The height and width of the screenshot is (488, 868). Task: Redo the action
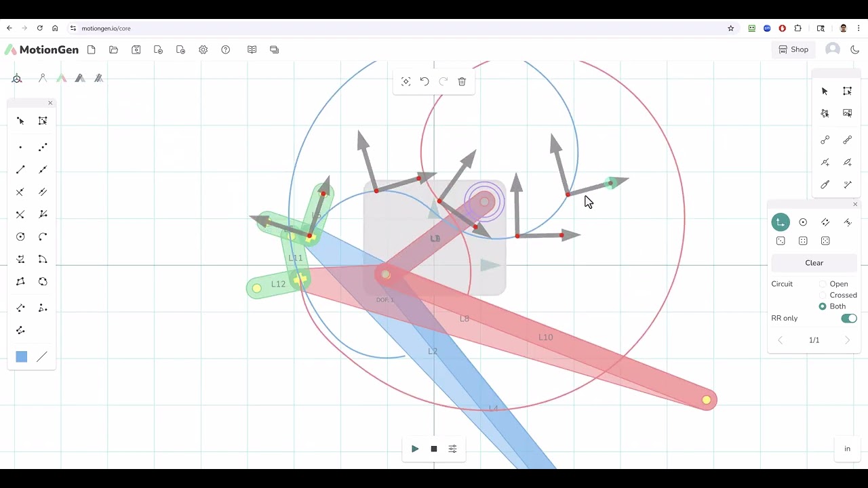[x=443, y=81]
